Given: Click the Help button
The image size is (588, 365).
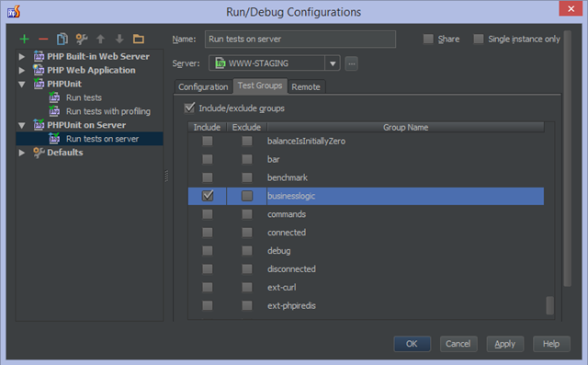Looking at the screenshot, I should coord(551,344).
